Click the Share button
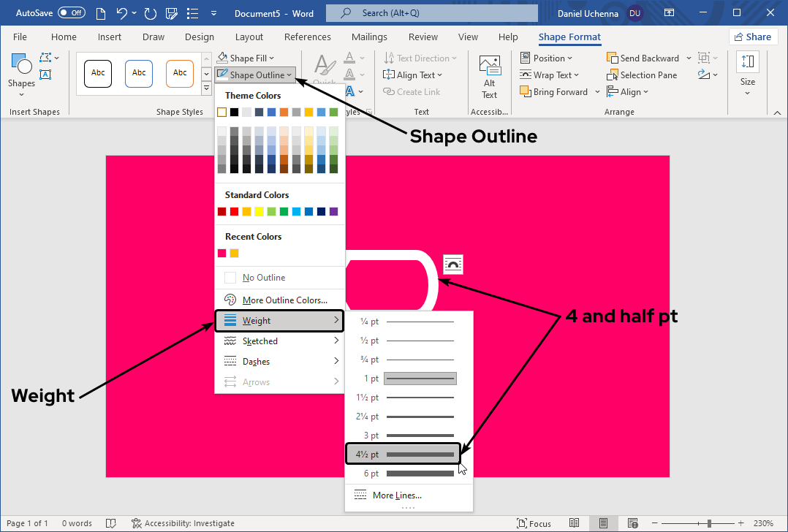 click(753, 37)
